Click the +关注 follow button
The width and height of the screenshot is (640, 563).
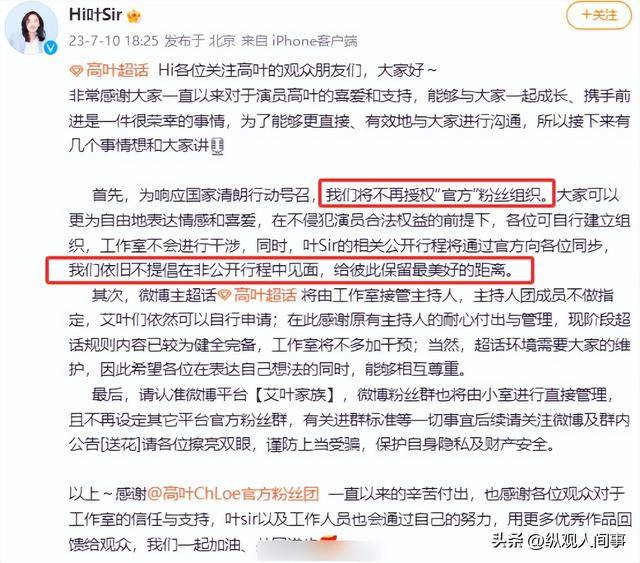(599, 15)
